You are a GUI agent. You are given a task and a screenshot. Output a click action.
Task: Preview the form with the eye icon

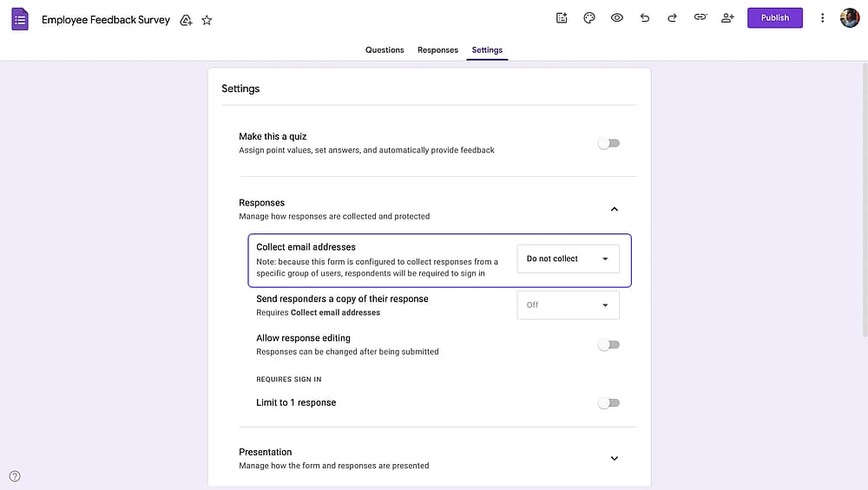click(x=616, y=17)
